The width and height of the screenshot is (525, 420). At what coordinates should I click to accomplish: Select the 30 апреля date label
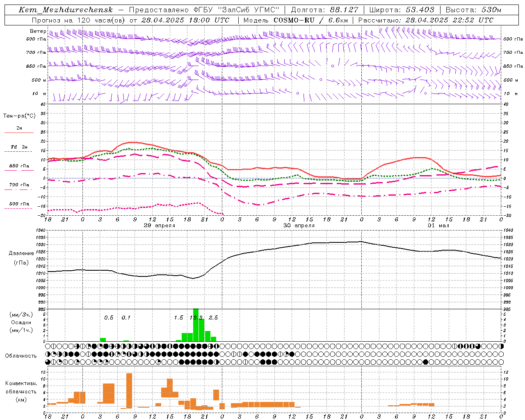(x=299, y=226)
